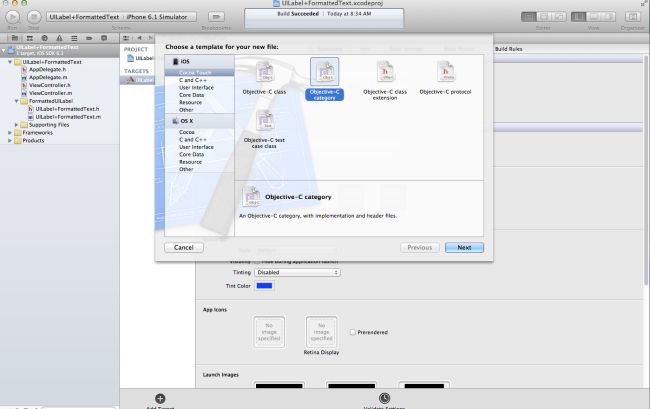Show the Log navigator
Image resolution: width=650 pixels, height=409 pixels.
click(104, 38)
